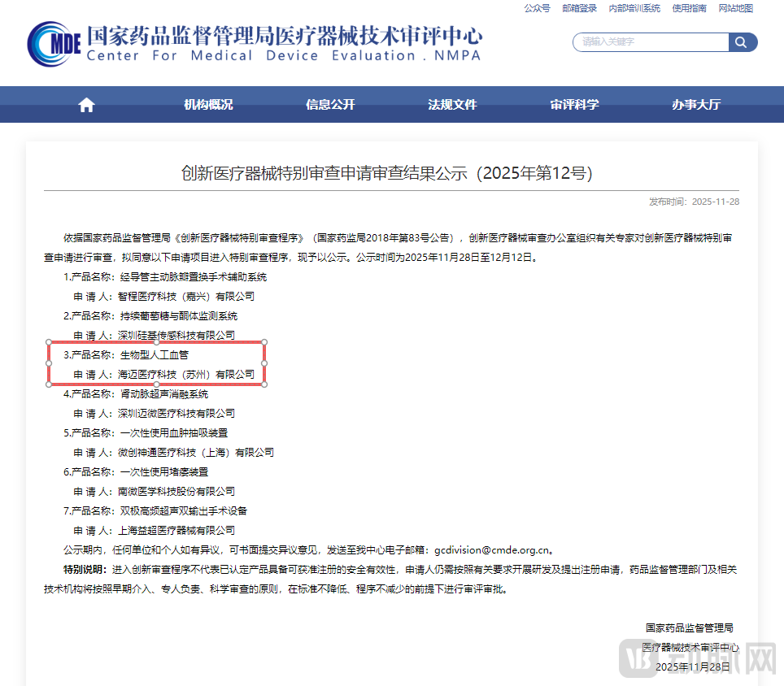Open the 网站地图 link
784x686 pixels.
735,8
